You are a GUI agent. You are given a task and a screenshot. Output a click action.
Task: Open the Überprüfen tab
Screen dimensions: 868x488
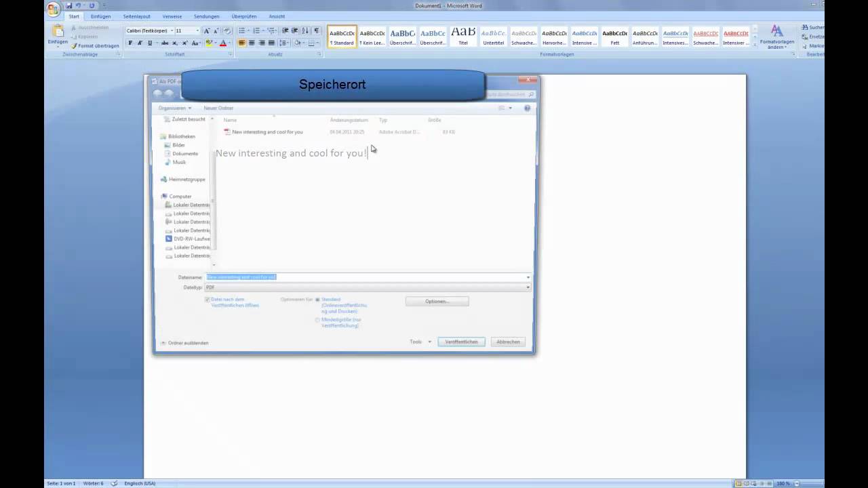(244, 16)
